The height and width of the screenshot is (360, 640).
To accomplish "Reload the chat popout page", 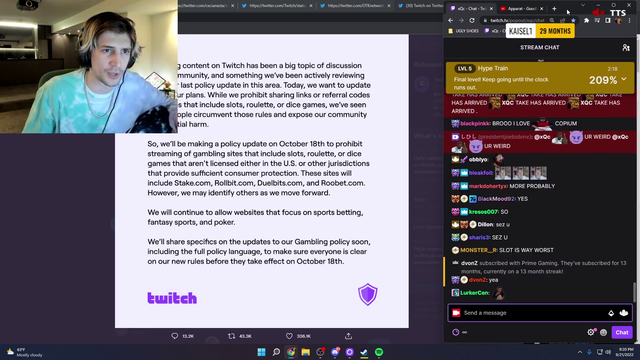I will (472, 20).
